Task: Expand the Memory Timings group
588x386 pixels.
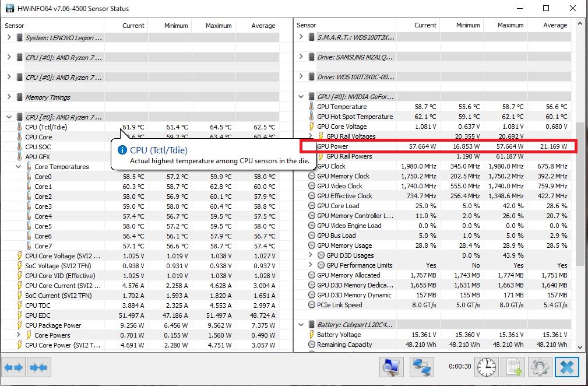Action: pyautogui.click(x=9, y=97)
